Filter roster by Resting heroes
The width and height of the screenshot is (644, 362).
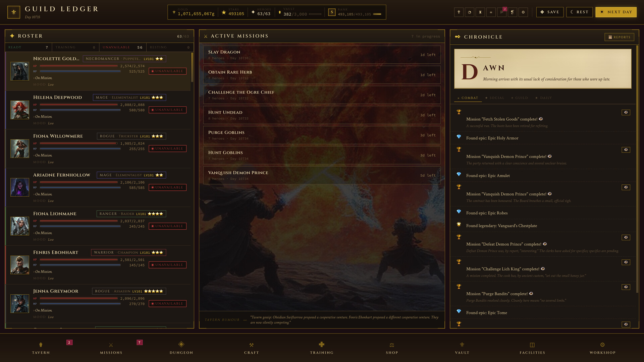170,47
